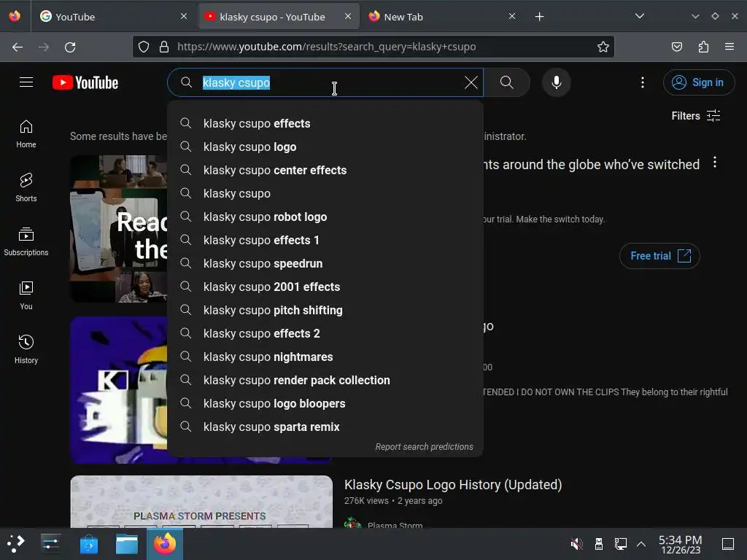
Task: Unmute audio via tray volume icon
Action: (576, 544)
